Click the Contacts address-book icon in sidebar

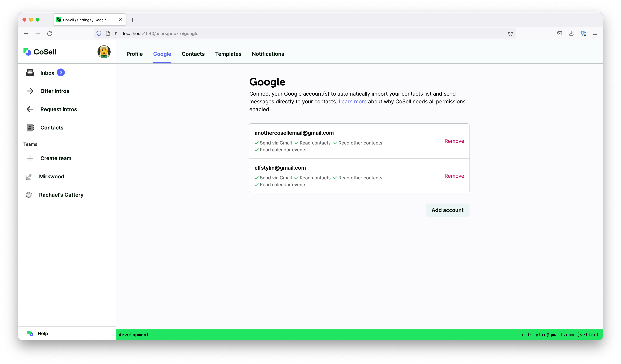tap(30, 127)
